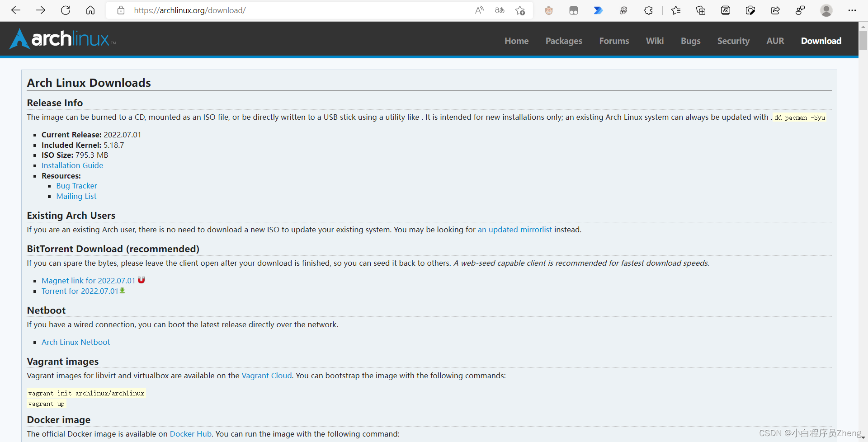Select the Download nav item
This screenshot has height=442, width=868.
tap(821, 41)
